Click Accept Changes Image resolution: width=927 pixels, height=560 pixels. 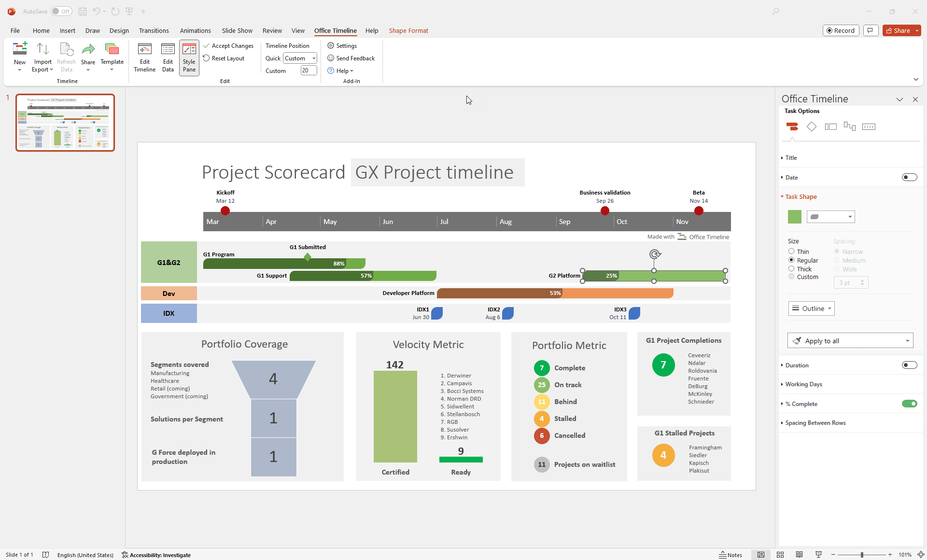(x=228, y=46)
